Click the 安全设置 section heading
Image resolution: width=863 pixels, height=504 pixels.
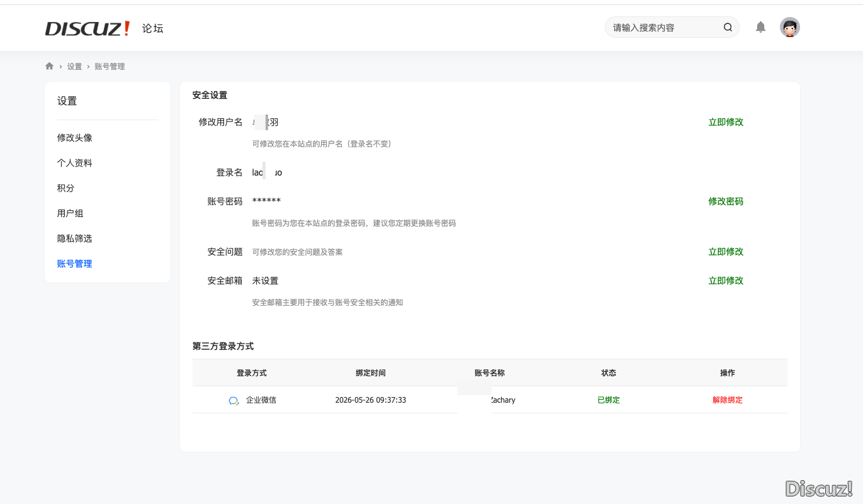210,96
